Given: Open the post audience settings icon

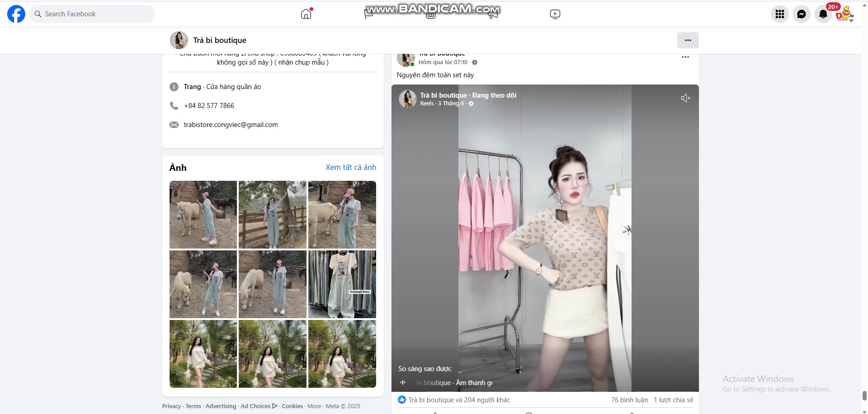Looking at the screenshot, I should (475, 62).
